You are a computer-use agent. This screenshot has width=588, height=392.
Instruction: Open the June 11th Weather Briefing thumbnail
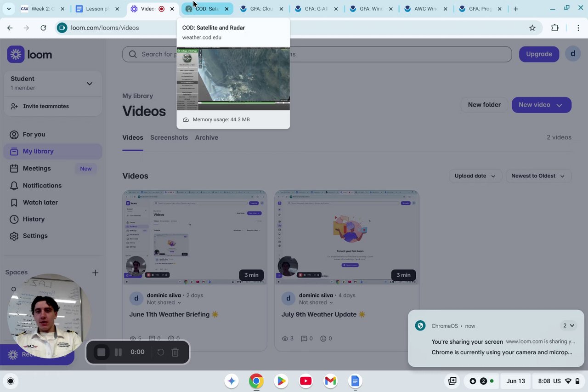coord(195,238)
